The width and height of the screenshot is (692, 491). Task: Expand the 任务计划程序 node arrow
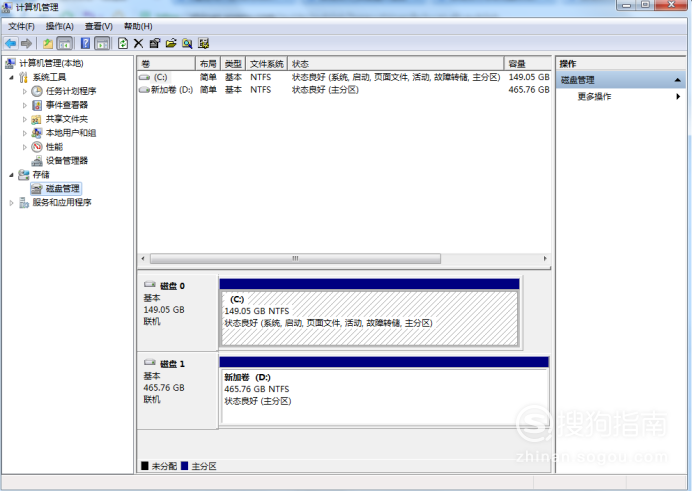click(x=25, y=91)
